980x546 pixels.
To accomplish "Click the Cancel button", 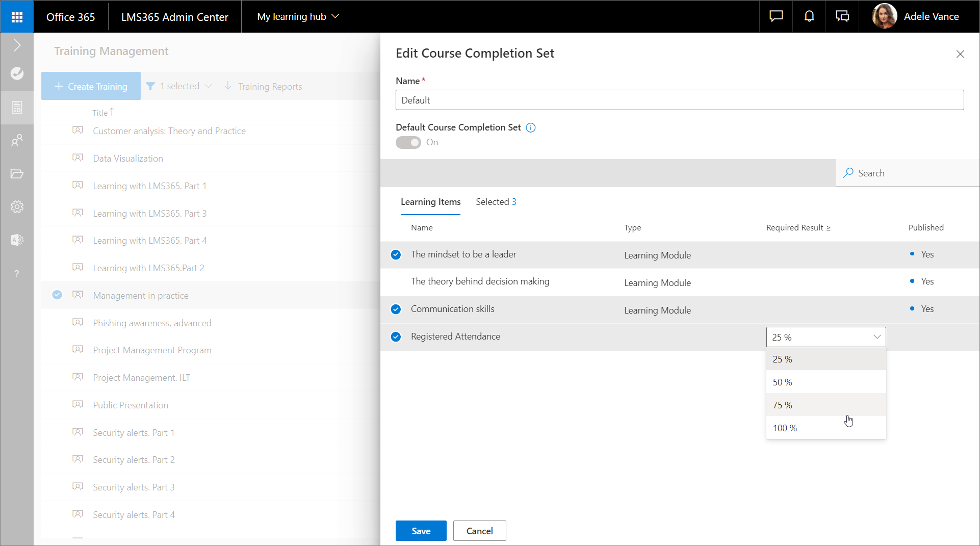I will click(479, 531).
